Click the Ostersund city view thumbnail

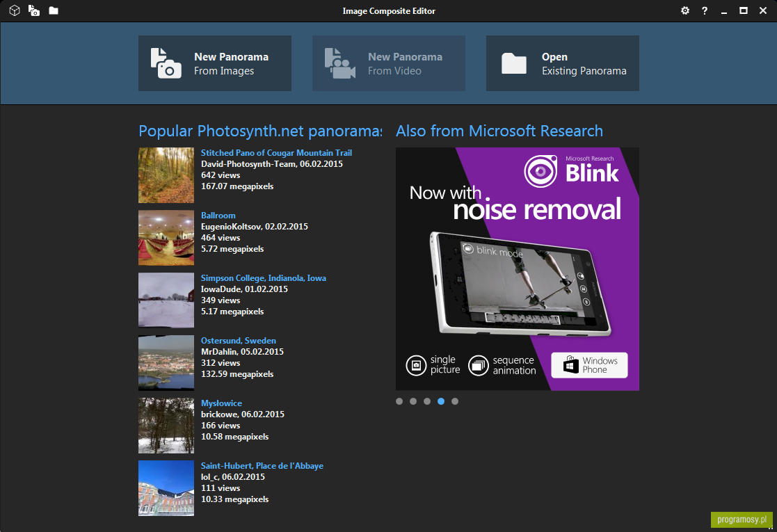[166, 362]
